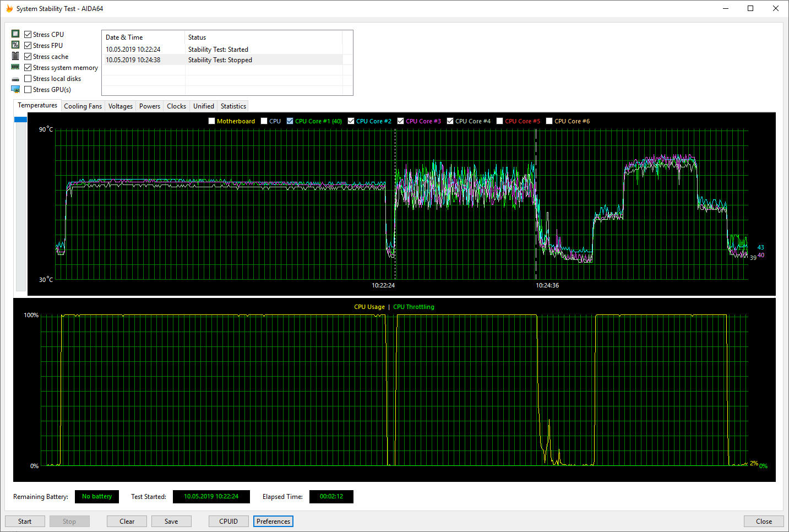Open the Voltages tab

(121, 106)
